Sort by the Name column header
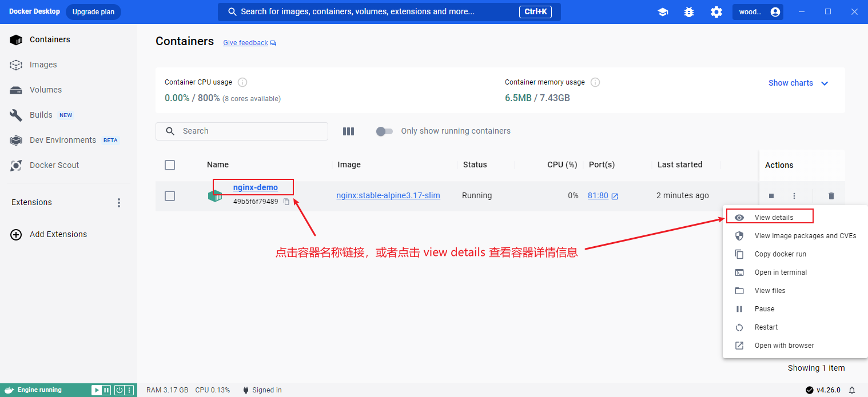 218,165
